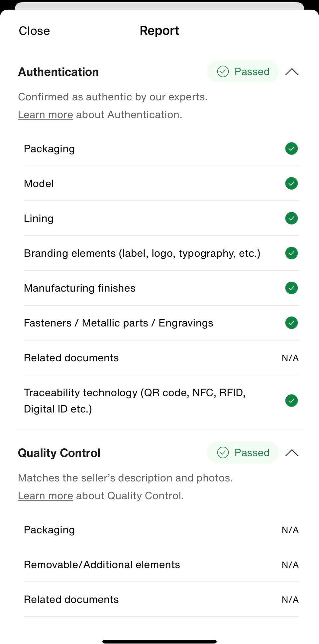Tap the Quality Control Passed status badge
The image size is (319, 644).
(x=243, y=452)
